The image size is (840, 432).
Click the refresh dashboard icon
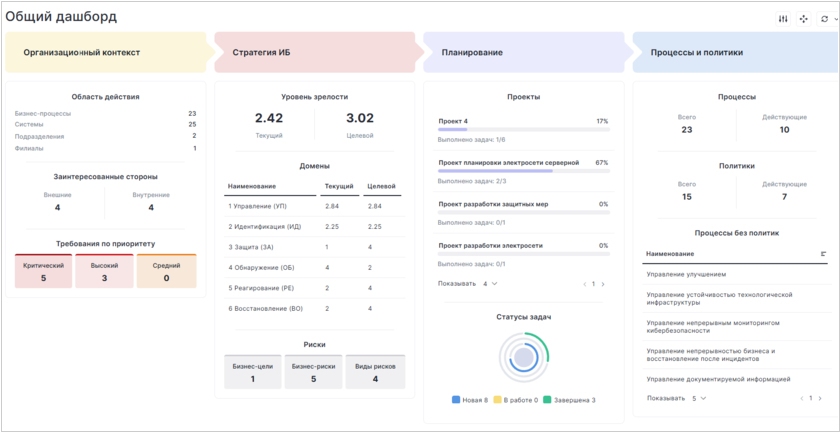823,19
